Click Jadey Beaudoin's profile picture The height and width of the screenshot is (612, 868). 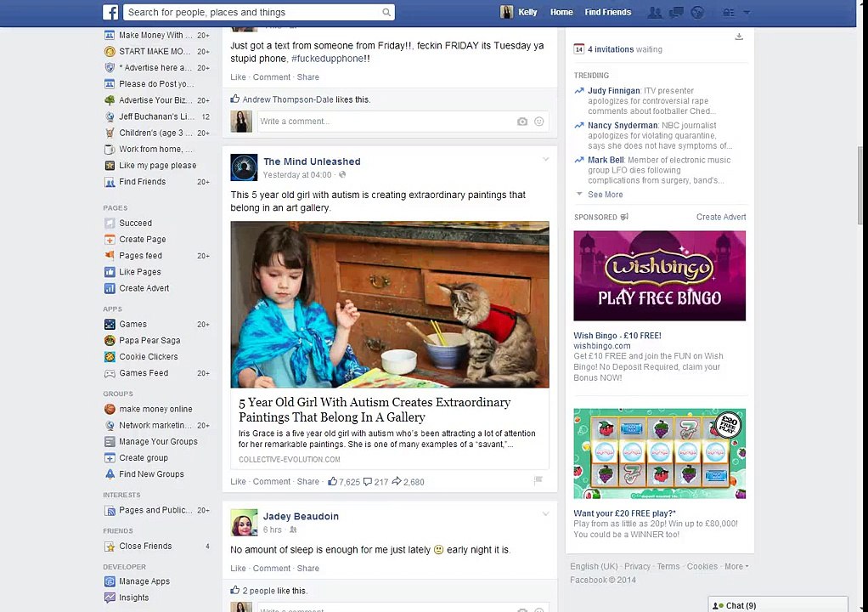tap(244, 522)
